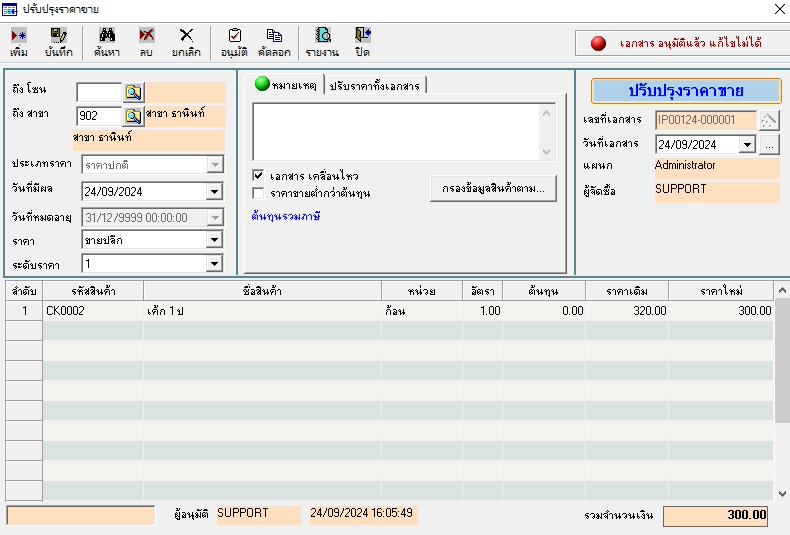Click the ลบ (Delete) toolbar icon
The image size is (790, 535).
[x=146, y=40]
